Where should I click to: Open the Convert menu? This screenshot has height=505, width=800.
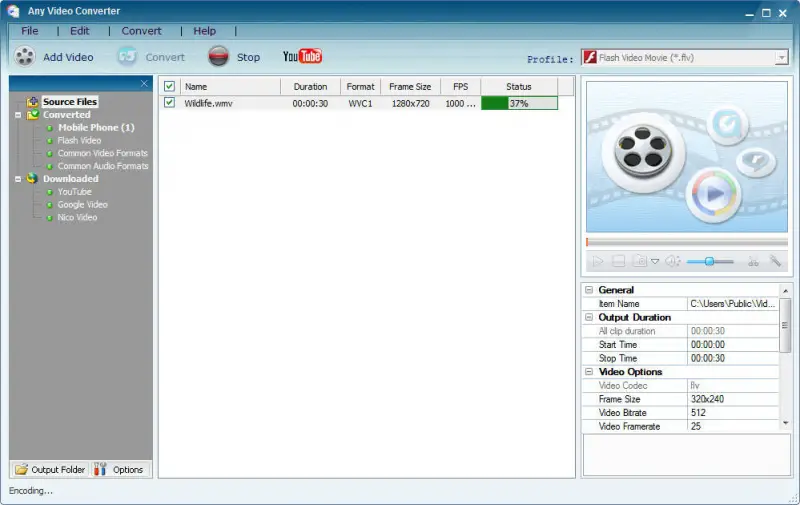141,31
